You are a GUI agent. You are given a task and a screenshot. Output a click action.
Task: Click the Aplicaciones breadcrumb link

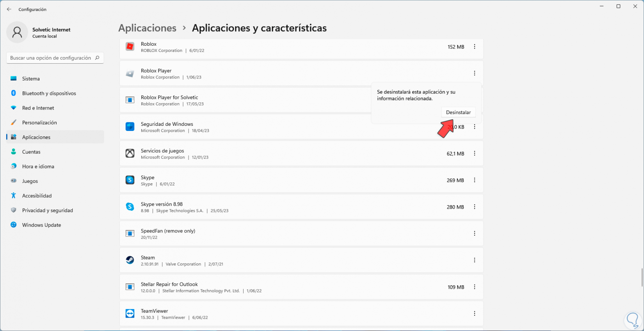(x=147, y=28)
